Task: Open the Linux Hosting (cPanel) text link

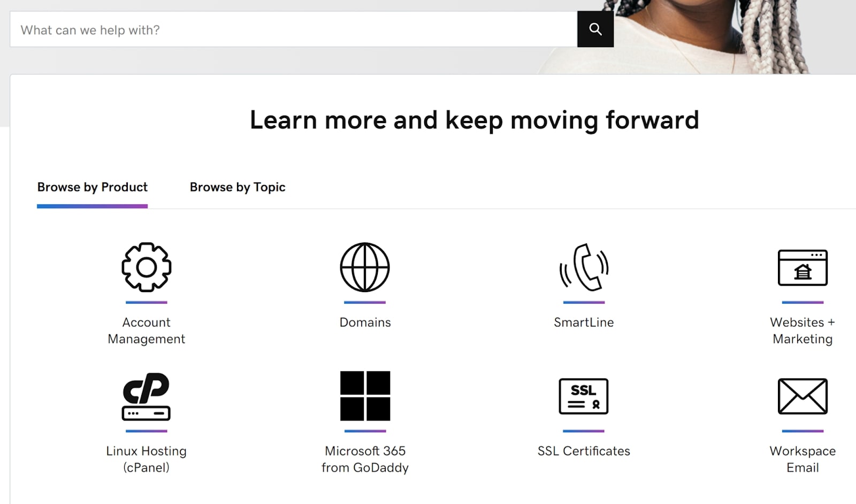Action: pyautogui.click(x=146, y=459)
